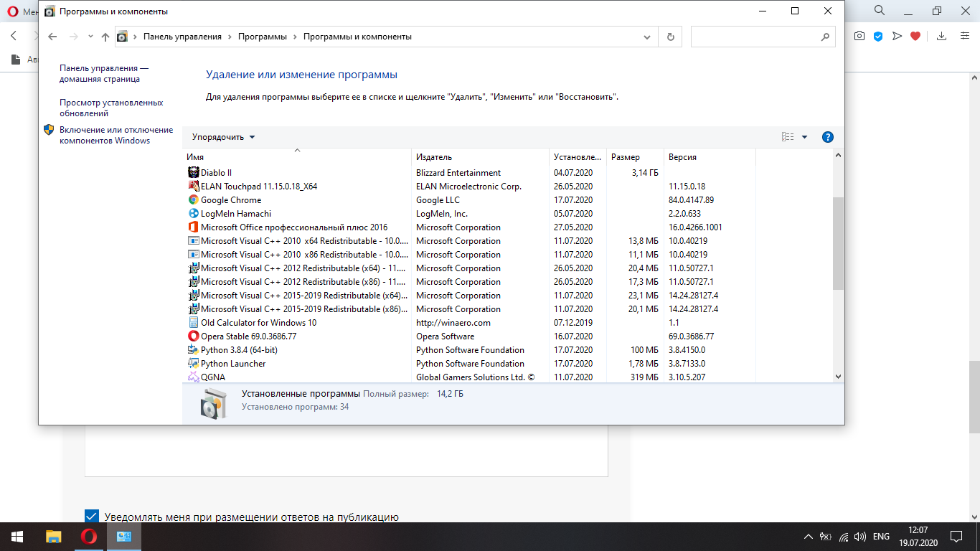Sort by the Размер column header

pos(634,157)
